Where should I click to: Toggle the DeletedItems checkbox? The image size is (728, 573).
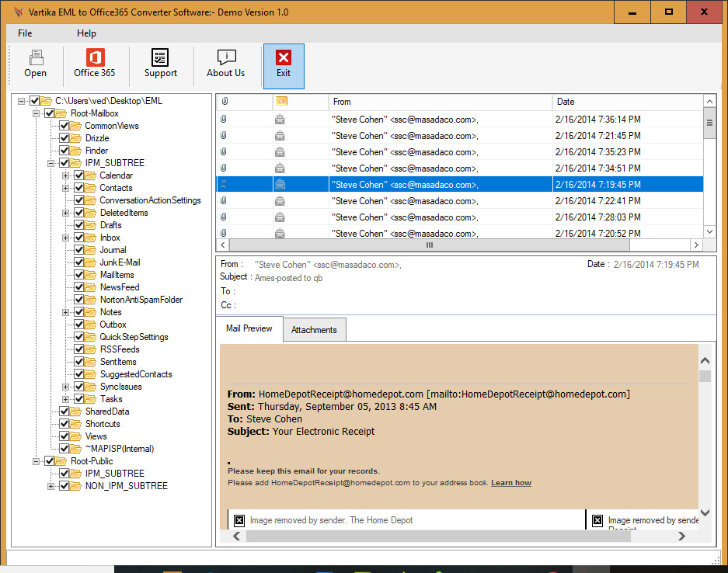pyautogui.click(x=79, y=213)
